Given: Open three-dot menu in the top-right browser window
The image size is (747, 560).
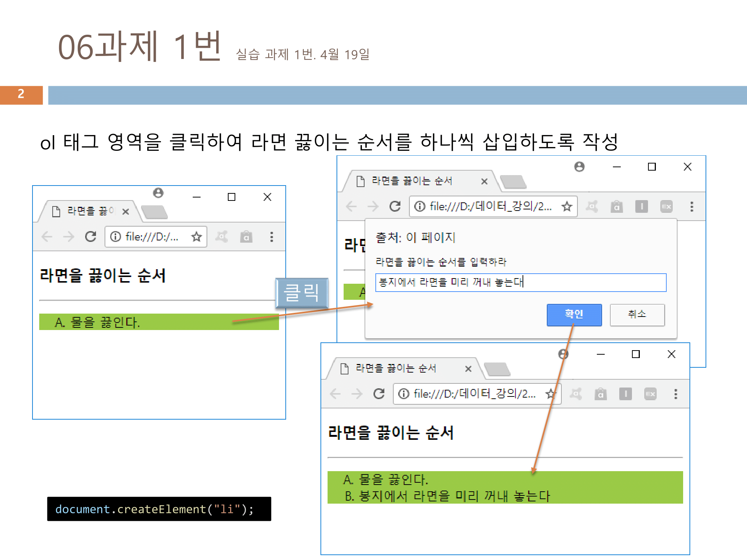Looking at the screenshot, I should tap(692, 206).
